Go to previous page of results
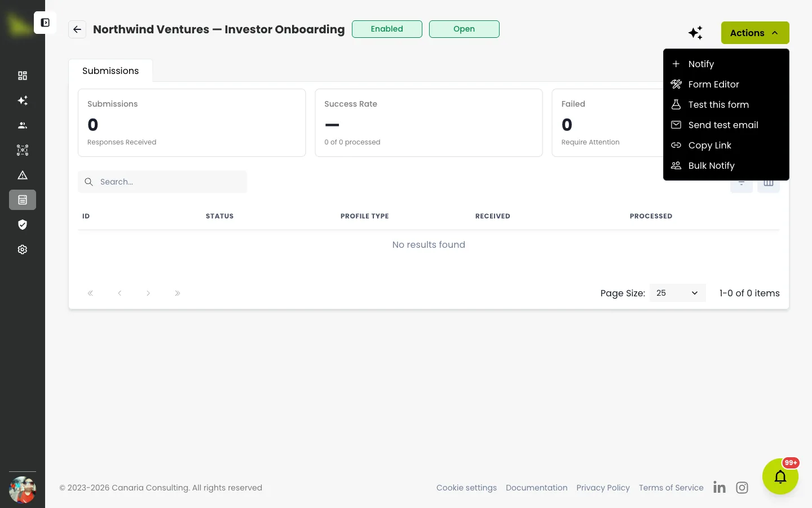812x508 pixels. pyautogui.click(x=120, y=293)
